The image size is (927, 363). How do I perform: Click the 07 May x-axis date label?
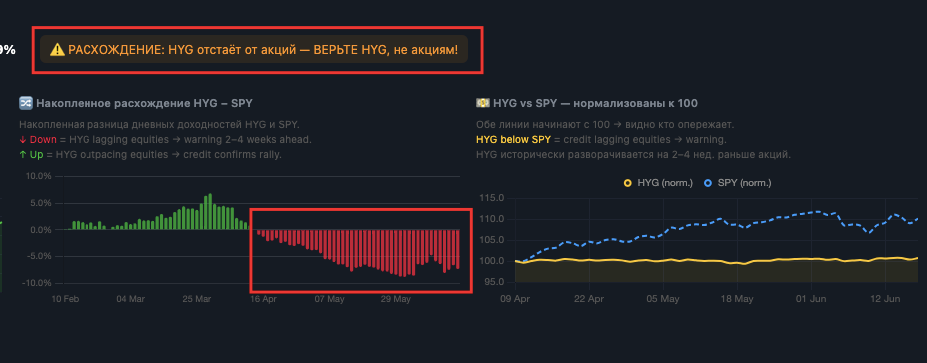coord(329,299)
